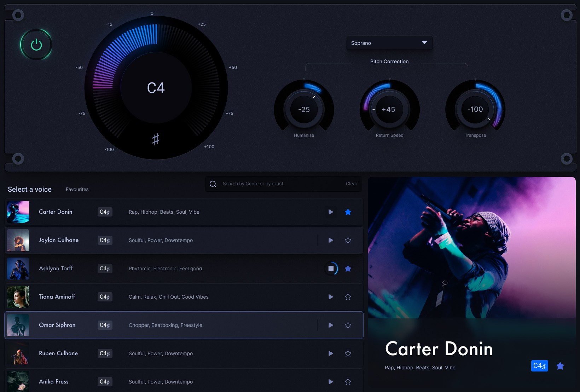Click the C4 sharp badge on Carter Donin's card
Image resolution: width=580 pixels, height=392 pixels.
click(x=539, y=366)
